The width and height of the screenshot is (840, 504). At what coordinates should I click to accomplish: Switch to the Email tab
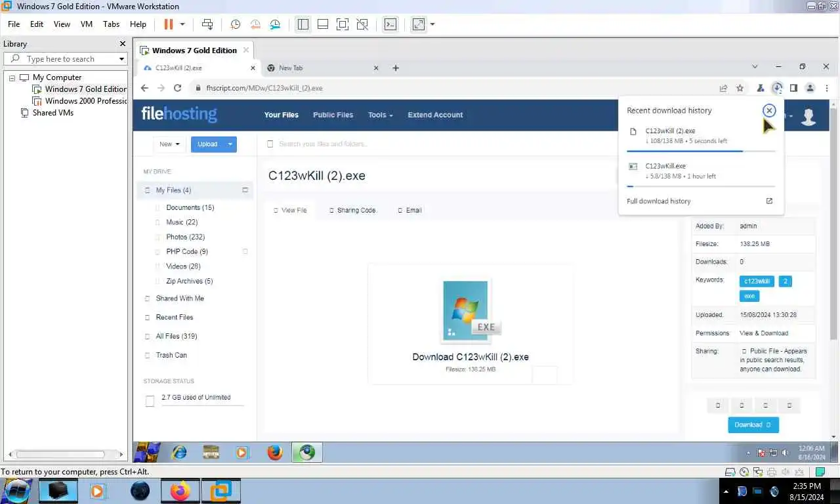click(409, 211)
